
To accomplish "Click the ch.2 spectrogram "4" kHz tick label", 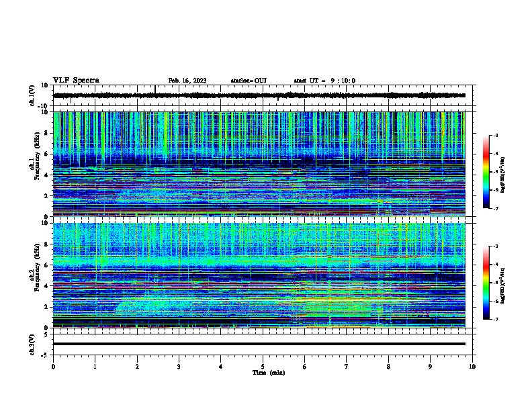I will 47,286.
